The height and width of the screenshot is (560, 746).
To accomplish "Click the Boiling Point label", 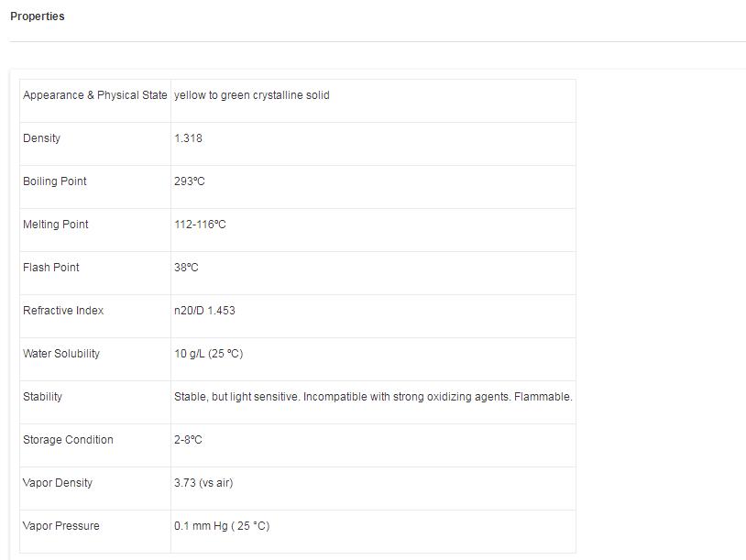I will [55, 181].
